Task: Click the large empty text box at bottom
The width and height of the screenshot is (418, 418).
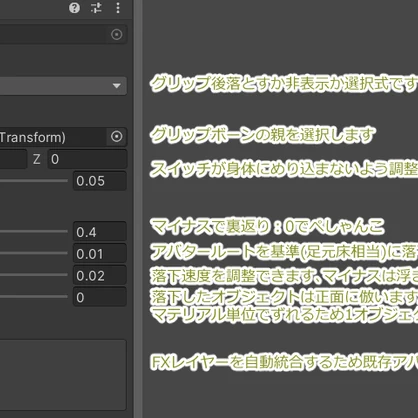Action: 63,375
